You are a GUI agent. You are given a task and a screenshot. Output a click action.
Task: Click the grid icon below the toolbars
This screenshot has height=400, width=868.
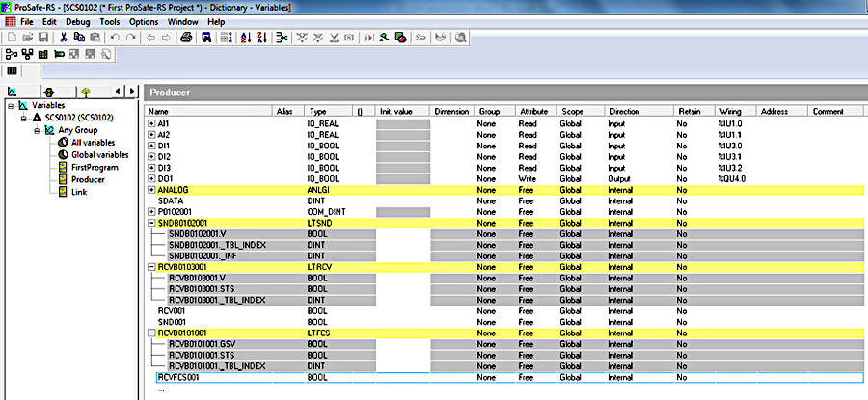click(x=12, y=70)
